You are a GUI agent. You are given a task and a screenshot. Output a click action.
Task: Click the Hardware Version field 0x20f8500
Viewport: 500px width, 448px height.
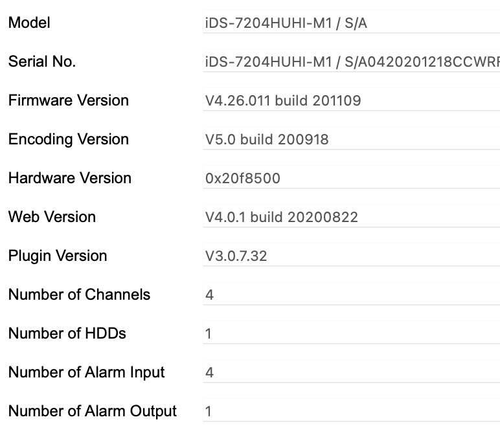point(351,179)
